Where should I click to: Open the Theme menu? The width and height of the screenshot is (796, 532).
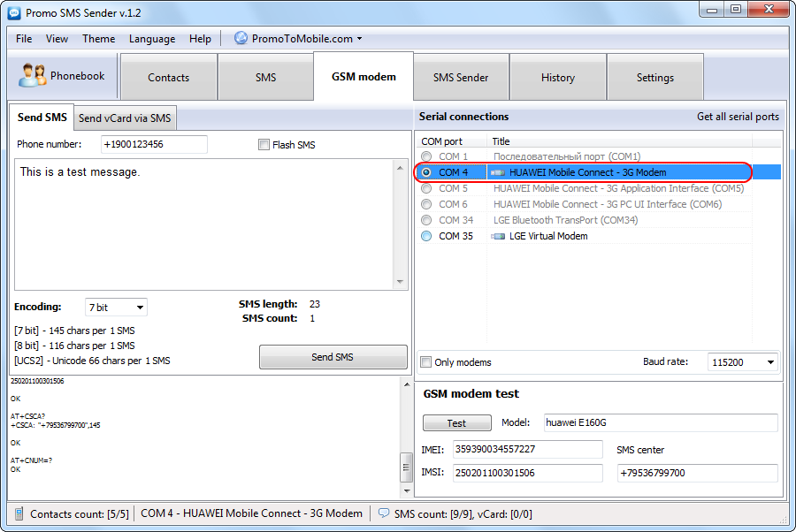98,39
